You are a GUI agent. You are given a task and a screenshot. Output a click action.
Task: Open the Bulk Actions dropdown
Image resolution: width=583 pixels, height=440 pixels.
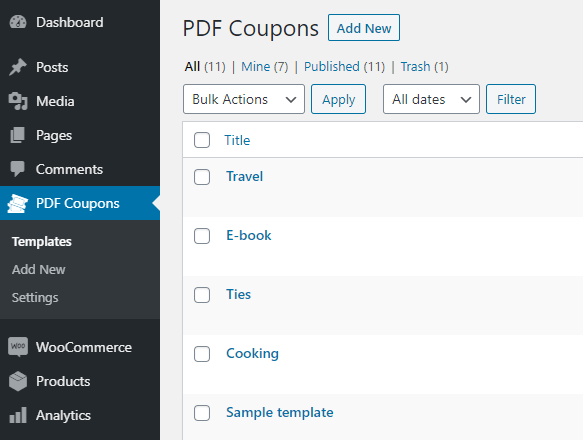(x=244, y=99)
